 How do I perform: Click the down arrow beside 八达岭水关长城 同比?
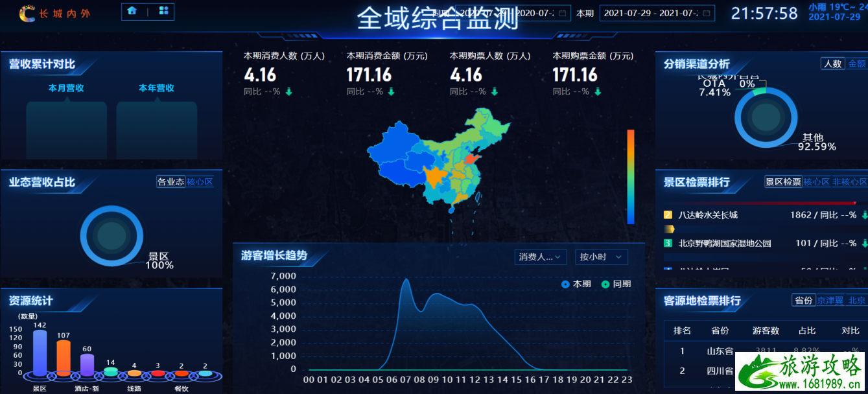point(864,214)
